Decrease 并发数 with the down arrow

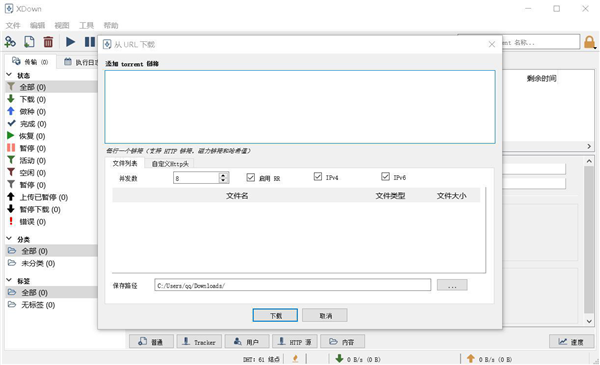click(223, 181)
